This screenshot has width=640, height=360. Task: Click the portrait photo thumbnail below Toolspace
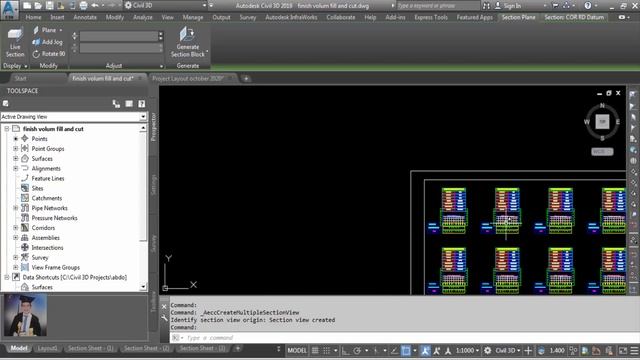pyautogui.click(x=25, y=315)
